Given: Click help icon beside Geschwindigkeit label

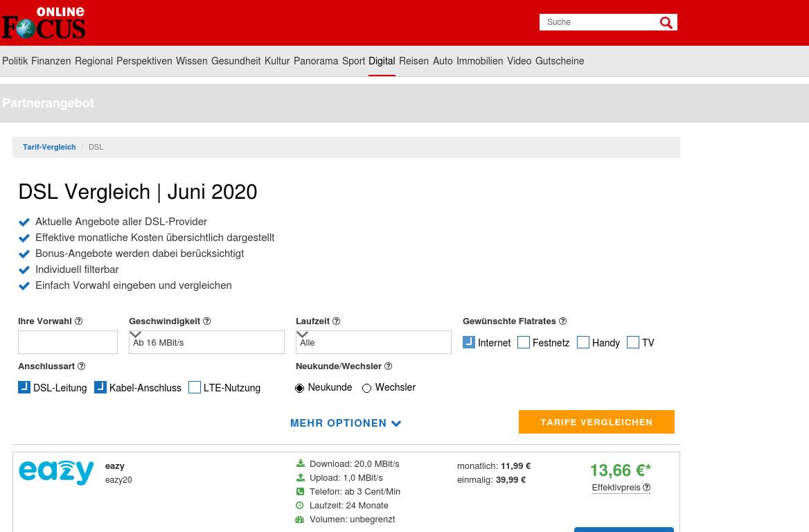Looking at the screenshot, I should click(206, 321).
